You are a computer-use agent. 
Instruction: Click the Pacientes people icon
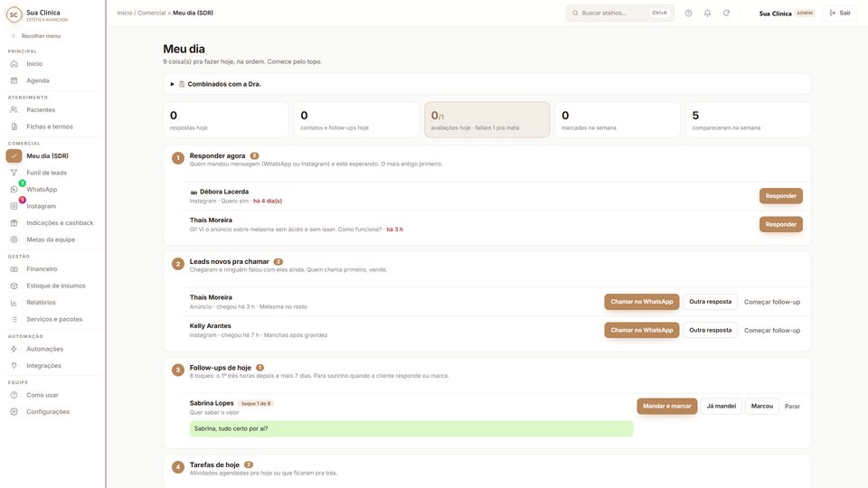[14, 109]
